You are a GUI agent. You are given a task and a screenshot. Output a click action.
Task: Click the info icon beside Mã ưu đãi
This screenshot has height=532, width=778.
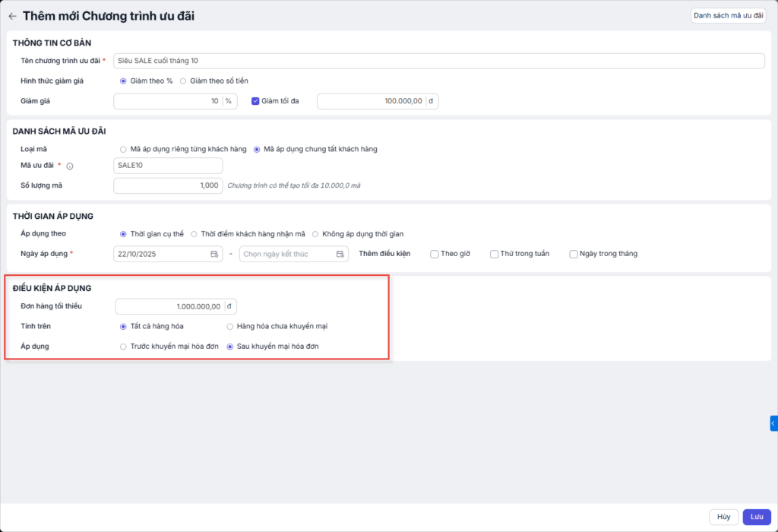click(70, 166)
